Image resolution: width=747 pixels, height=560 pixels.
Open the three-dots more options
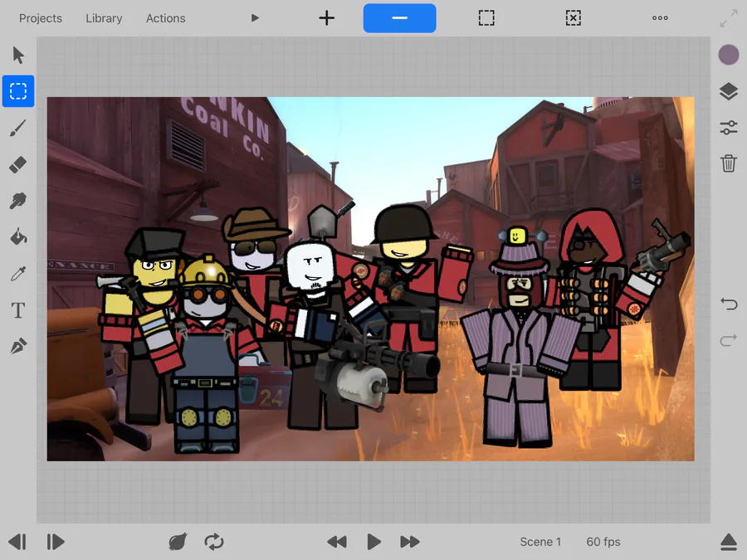(660, 18)
